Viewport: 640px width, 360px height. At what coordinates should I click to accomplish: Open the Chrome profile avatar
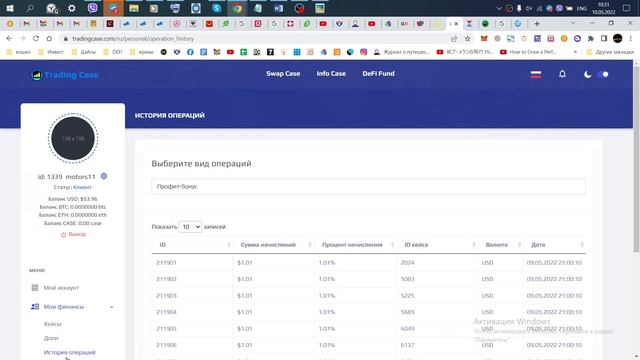618,38
